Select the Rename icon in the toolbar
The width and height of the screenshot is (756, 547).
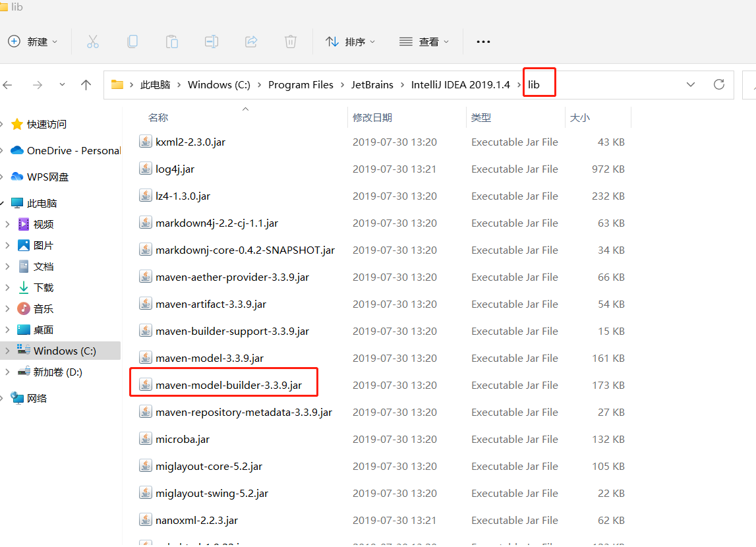211,41
